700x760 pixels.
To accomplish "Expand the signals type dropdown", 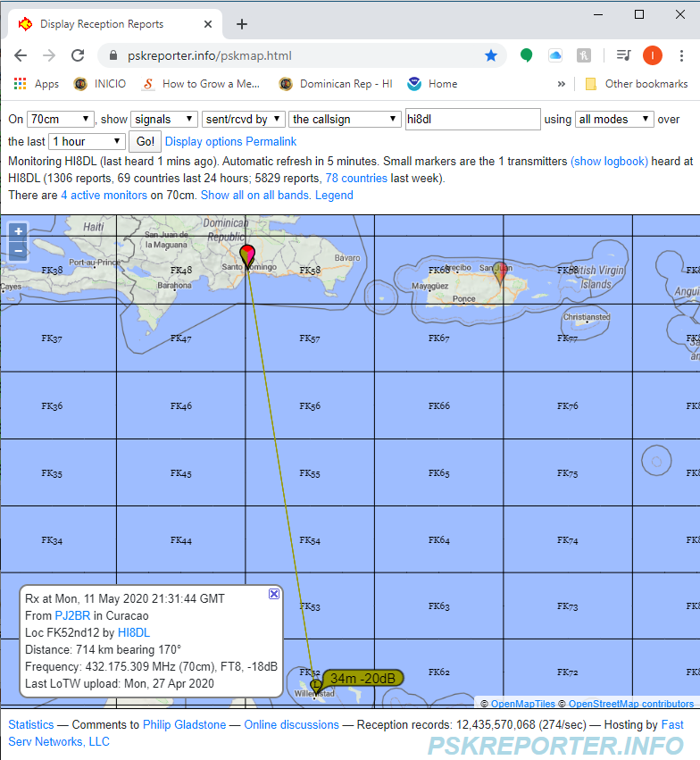I will tap(164, 119).
